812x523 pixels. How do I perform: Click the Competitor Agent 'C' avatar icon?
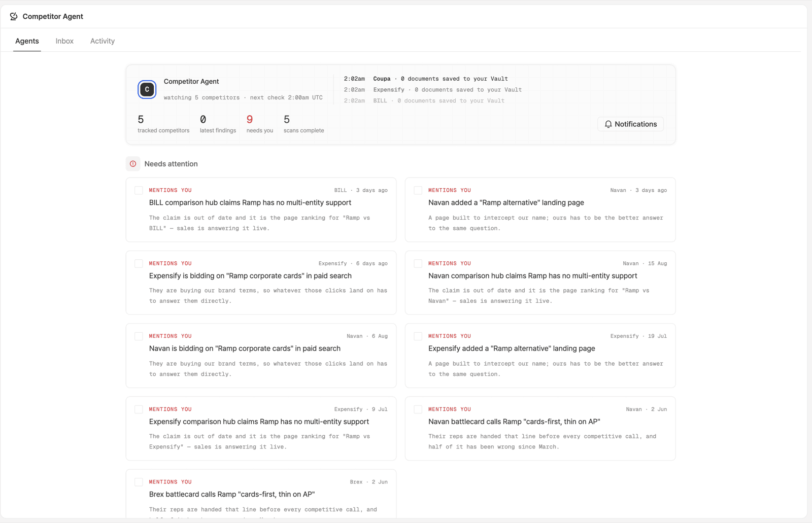point(147,89)
